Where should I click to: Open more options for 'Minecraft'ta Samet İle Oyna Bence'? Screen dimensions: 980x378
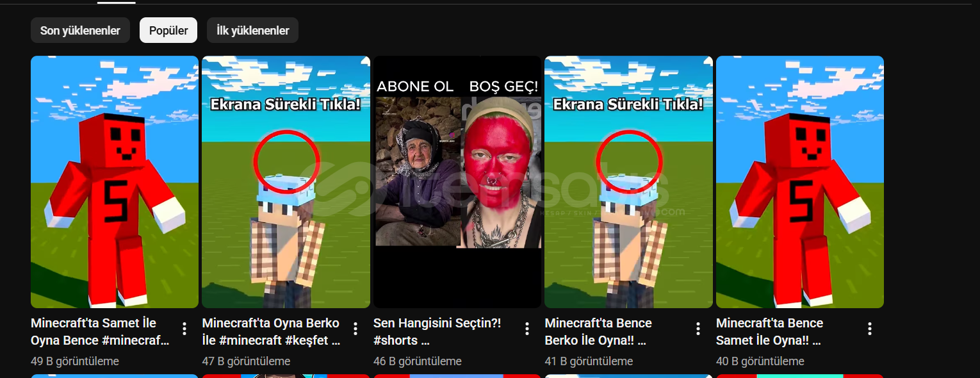pyautogui.click(x=184, y=329)
